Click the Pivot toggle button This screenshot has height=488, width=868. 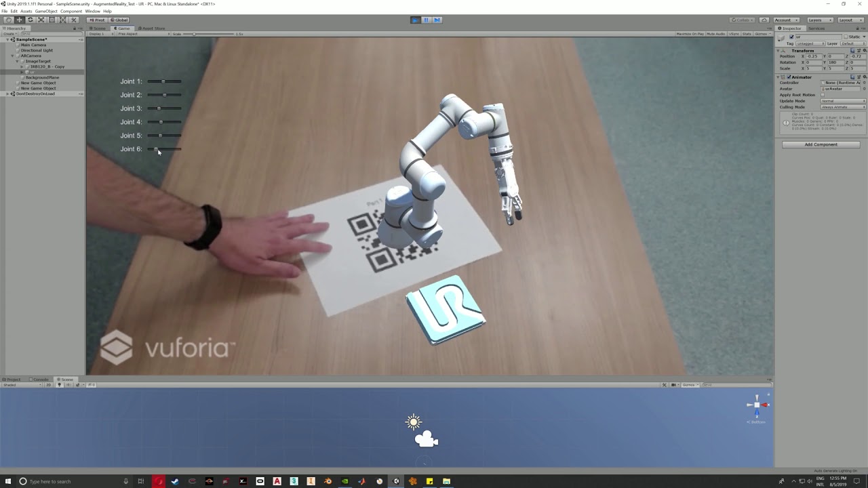pos(97,20)
